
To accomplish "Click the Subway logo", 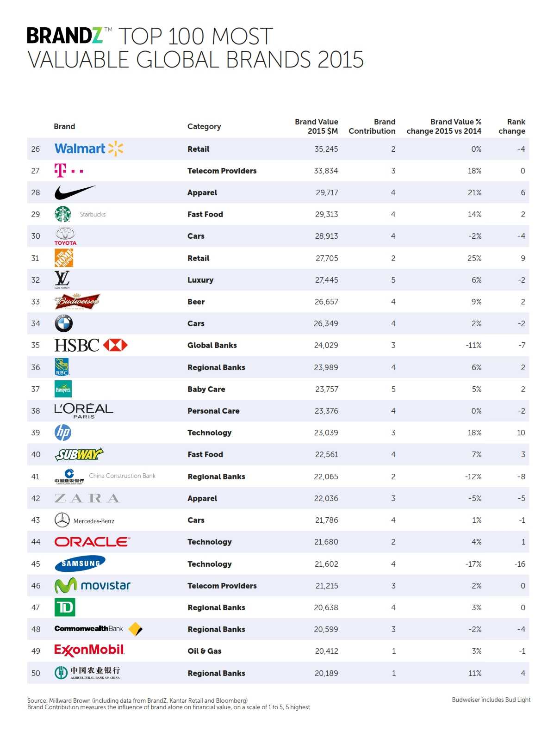I will point(79,454).
